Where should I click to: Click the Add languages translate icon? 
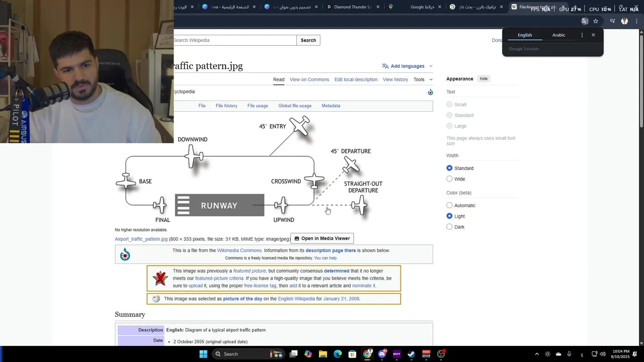[x=385, y=66]
